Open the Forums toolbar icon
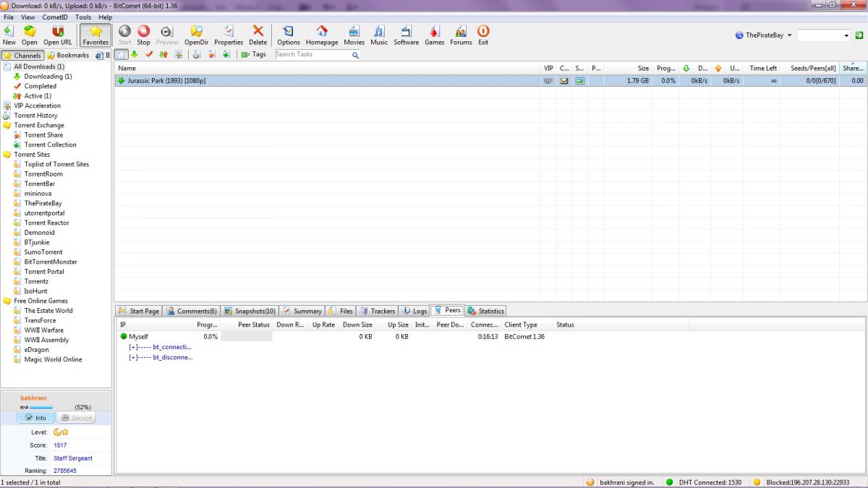This screenshot has height=488, width=868. (x=461, y=35)
